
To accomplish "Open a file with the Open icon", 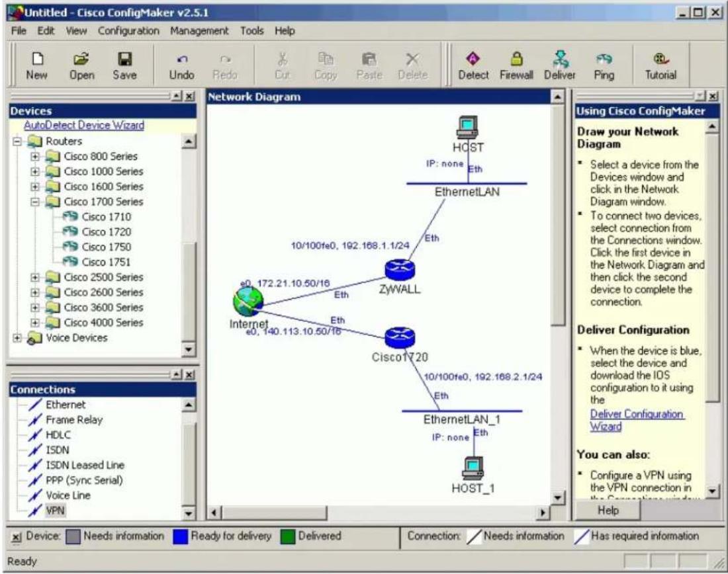I will 81,65.
